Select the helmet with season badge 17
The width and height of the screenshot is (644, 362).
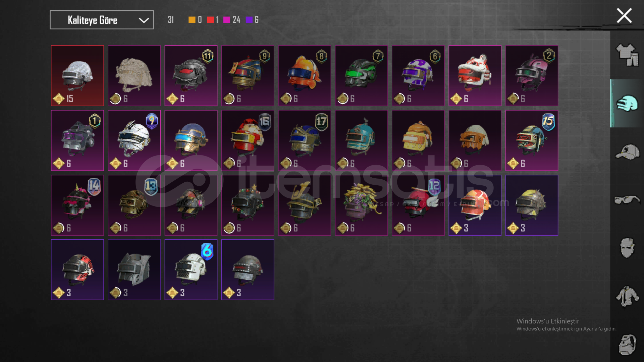pos(305,140)
